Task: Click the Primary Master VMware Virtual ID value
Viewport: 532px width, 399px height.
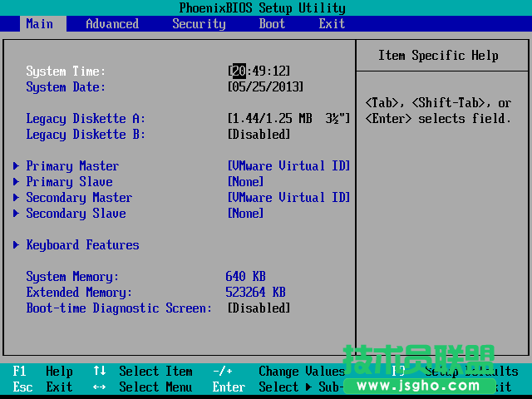Action: pyautogui.click(x=288, y=166)
